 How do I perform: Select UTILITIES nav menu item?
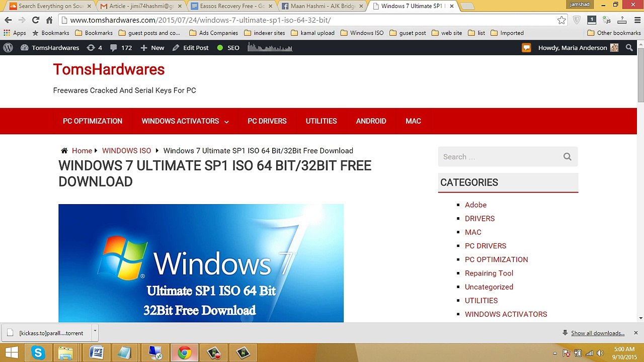321,121
